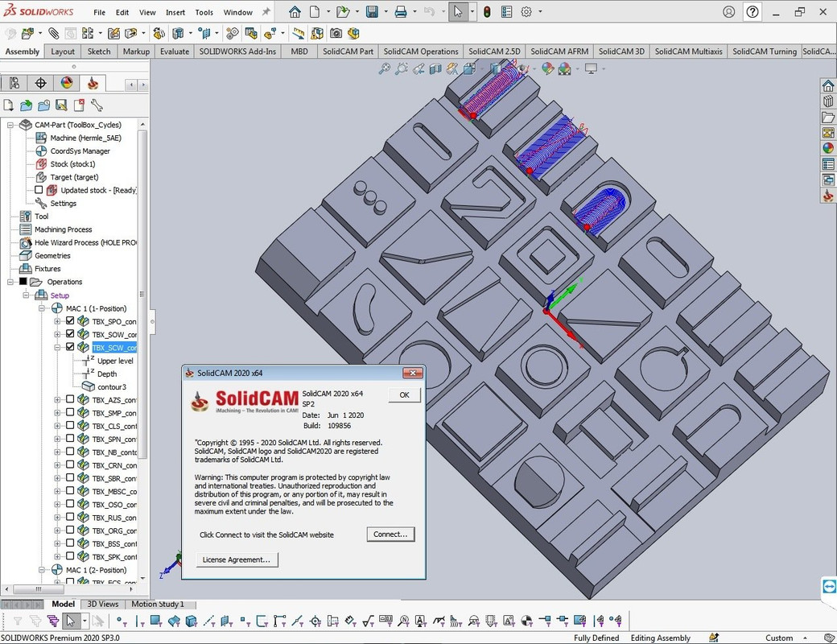Uncheck the TBX_SPO_con operation checkbox
The image size is (837, 644).
(70, 321)
